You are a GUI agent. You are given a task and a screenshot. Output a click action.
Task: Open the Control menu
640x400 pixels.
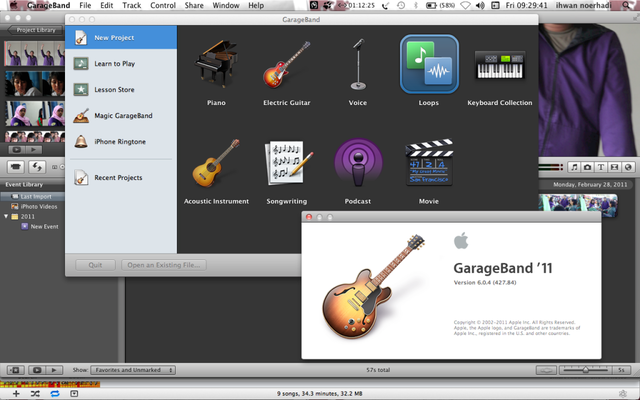point(163,5)
